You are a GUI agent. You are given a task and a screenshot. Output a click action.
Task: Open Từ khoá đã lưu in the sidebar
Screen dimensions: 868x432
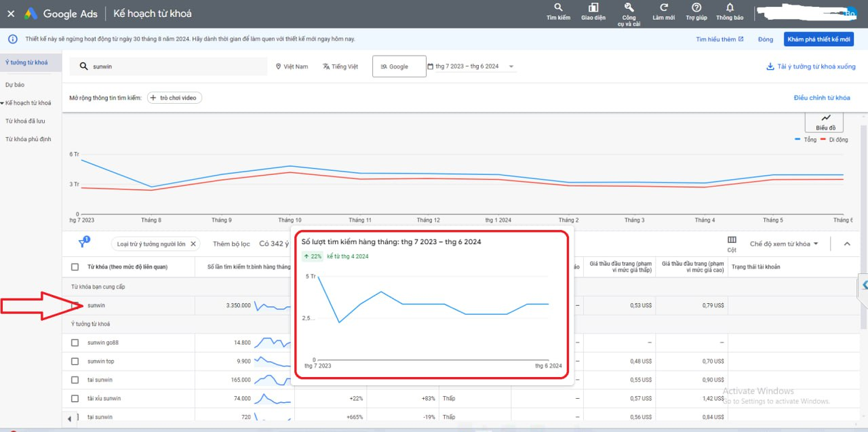(25, 121)
